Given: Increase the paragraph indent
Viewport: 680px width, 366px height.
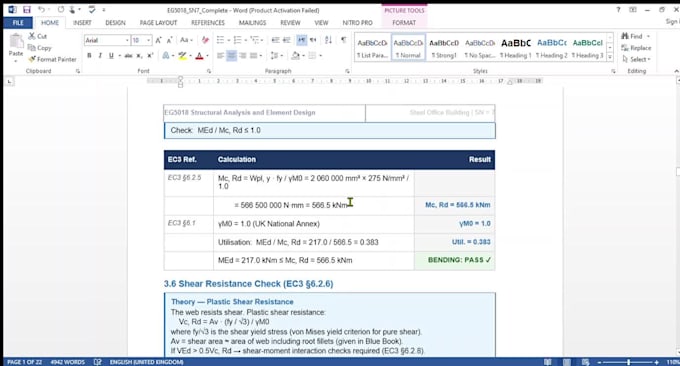Looking at the screenshot, I should point(287,40).
